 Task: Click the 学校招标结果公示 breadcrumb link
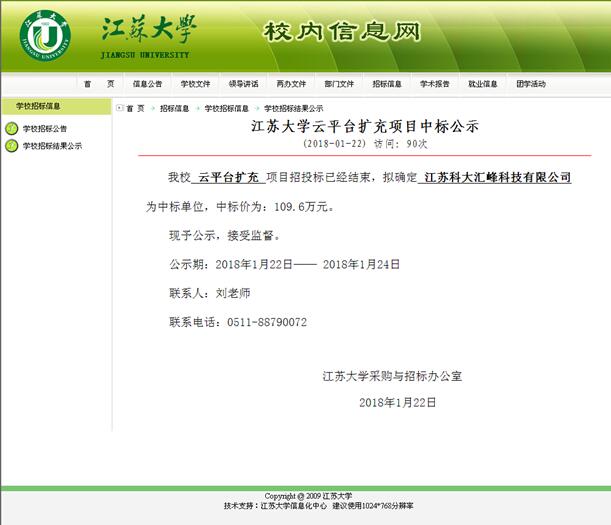[293, 108]
